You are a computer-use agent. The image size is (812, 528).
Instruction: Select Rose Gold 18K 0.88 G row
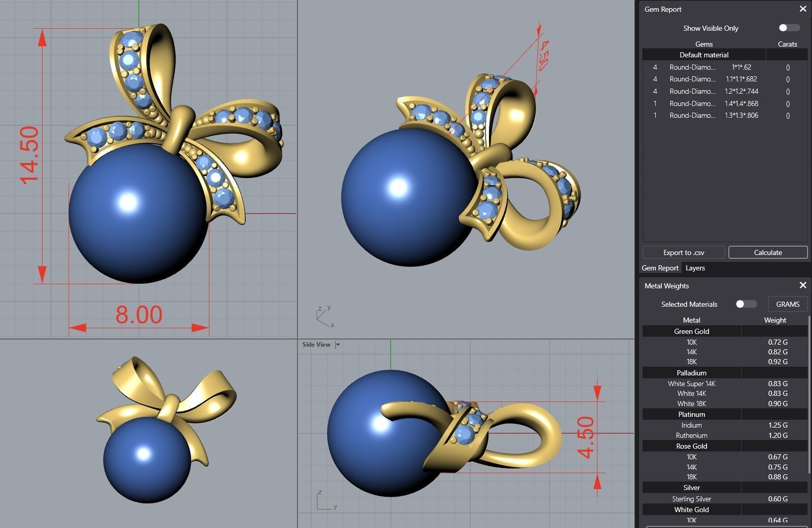(x=725, y=477)
